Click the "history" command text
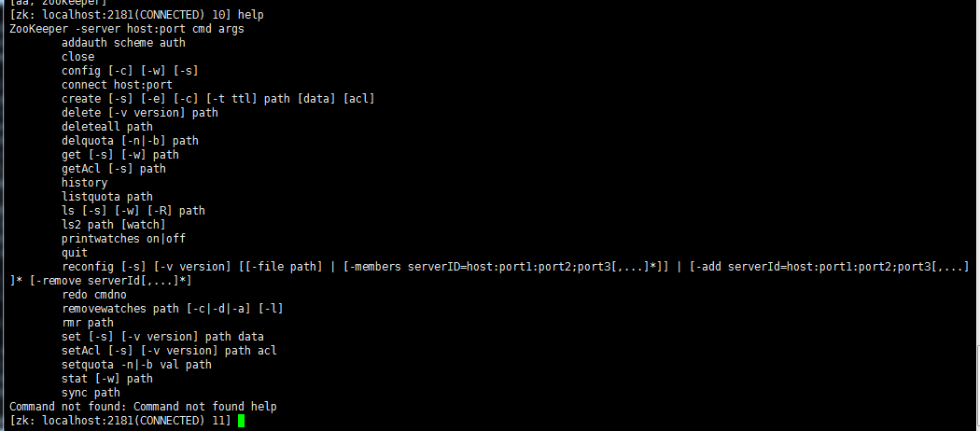This screenshot has height=431, width=980. (84, 183)
